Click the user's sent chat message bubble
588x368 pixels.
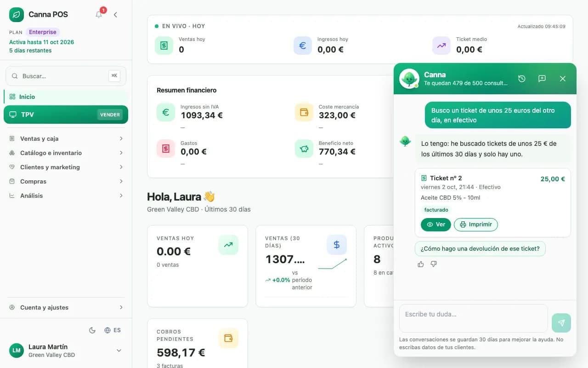(x=498, y=115)
